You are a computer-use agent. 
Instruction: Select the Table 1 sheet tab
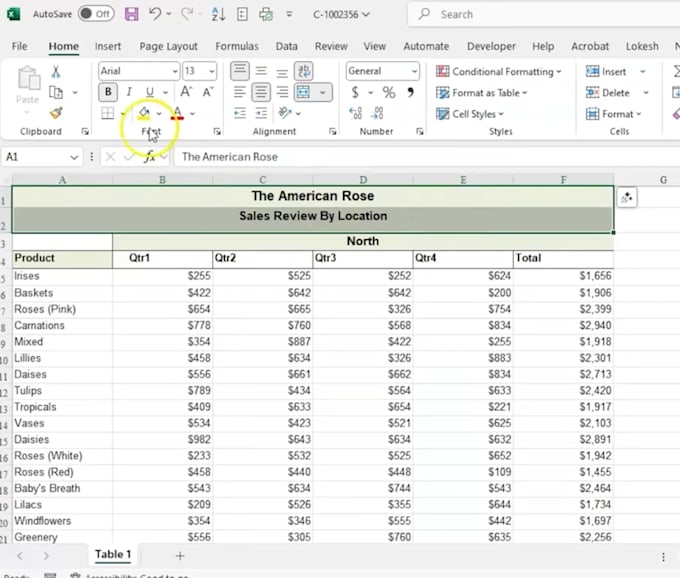point(113,555)
